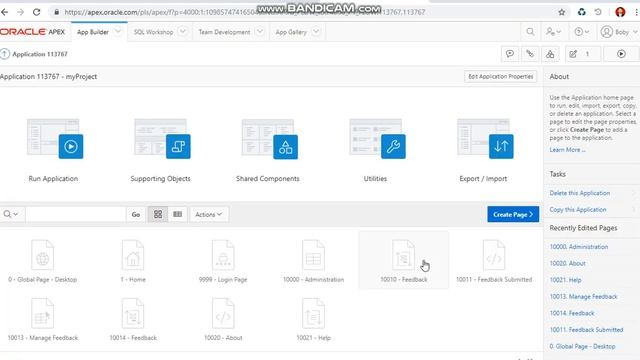The width and height of the screenshot is (640, 360).
Task: Select the SQL Workshop tab
Action: 153,32
